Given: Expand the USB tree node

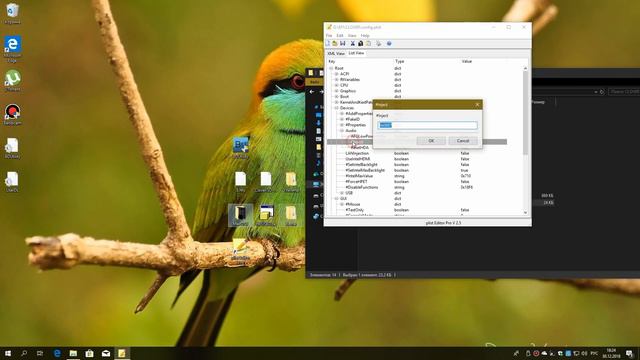Looking at the screenshot, I should point(342,193).
